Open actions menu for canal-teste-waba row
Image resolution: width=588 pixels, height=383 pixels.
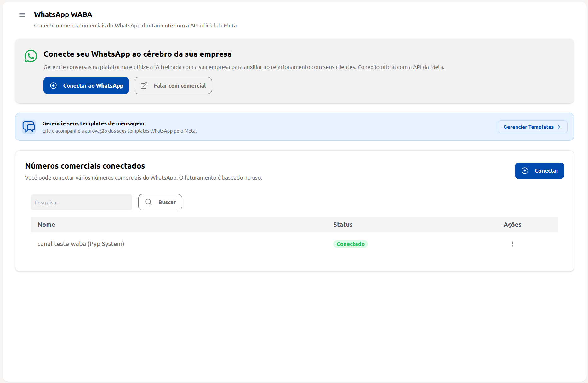(x=512, y=244)
